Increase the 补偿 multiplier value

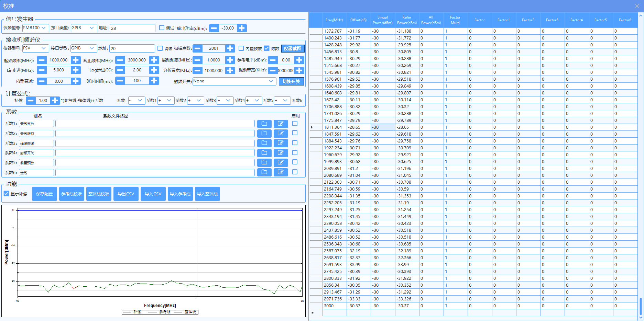coord(55,101)
